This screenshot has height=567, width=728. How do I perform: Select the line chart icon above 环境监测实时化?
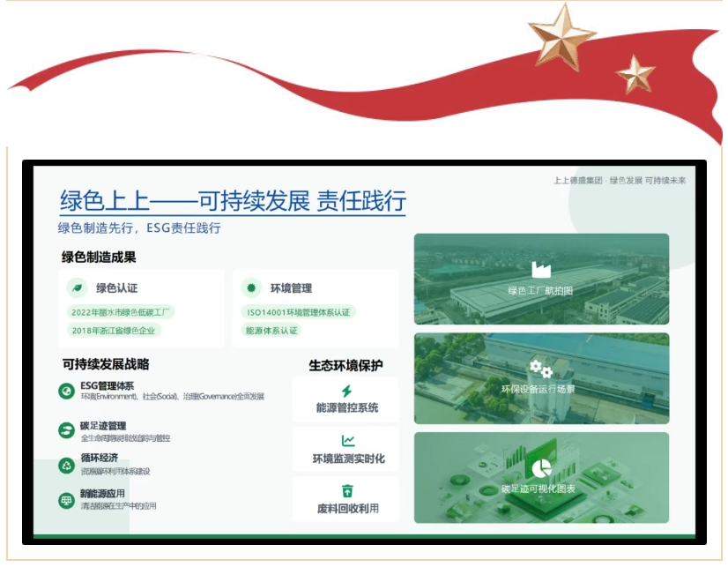click(347, 439)
